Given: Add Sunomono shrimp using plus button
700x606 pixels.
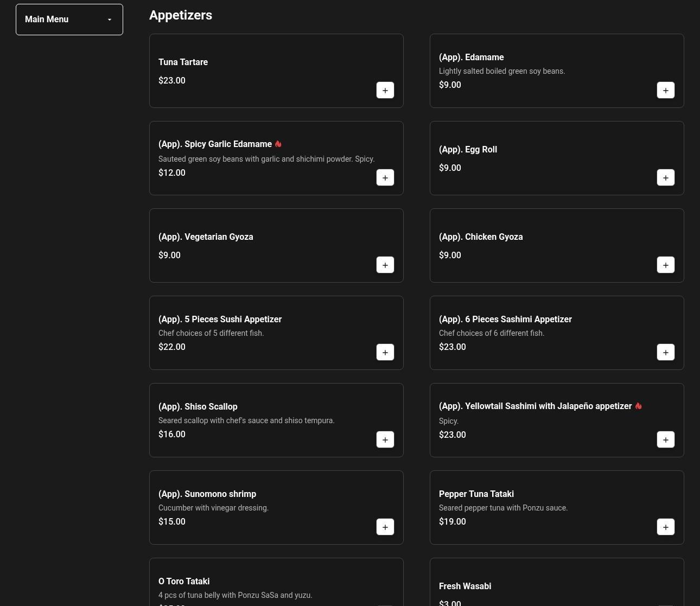Looking at the screenshot, I should [x=385, y=527].
